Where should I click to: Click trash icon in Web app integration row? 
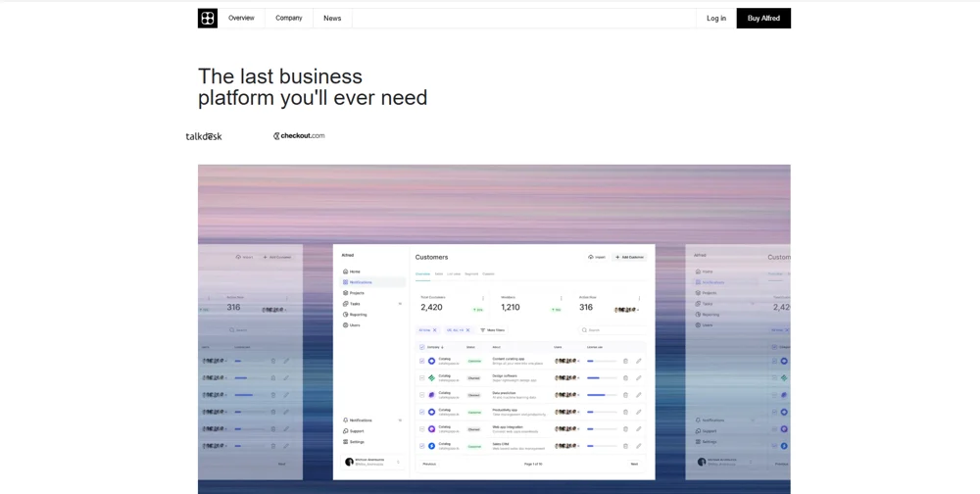tap(625, 429)
